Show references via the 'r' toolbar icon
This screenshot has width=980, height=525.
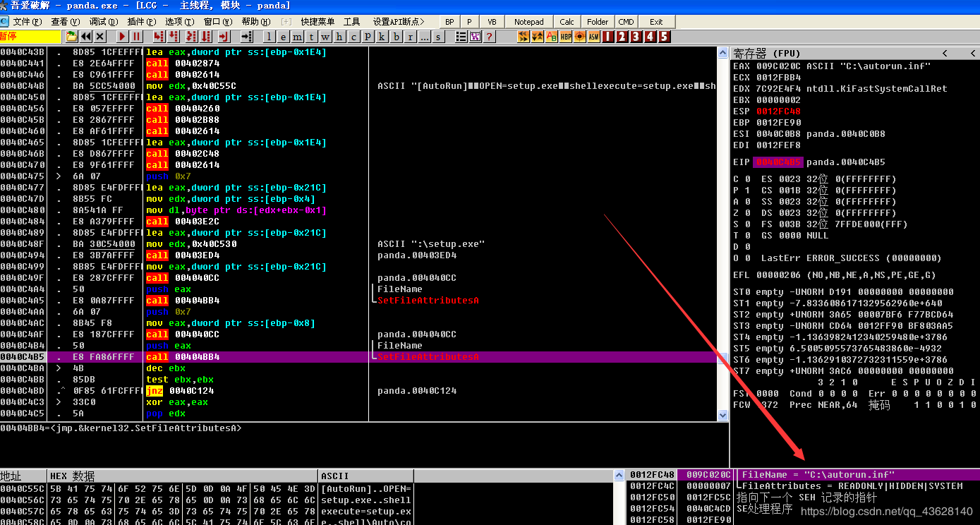[411, 37]
